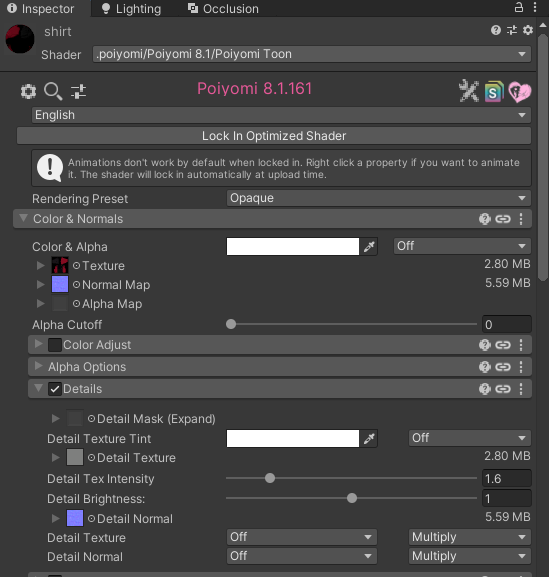Open help for Color & Normals section
Screen dimensions: 549x577
485,219
